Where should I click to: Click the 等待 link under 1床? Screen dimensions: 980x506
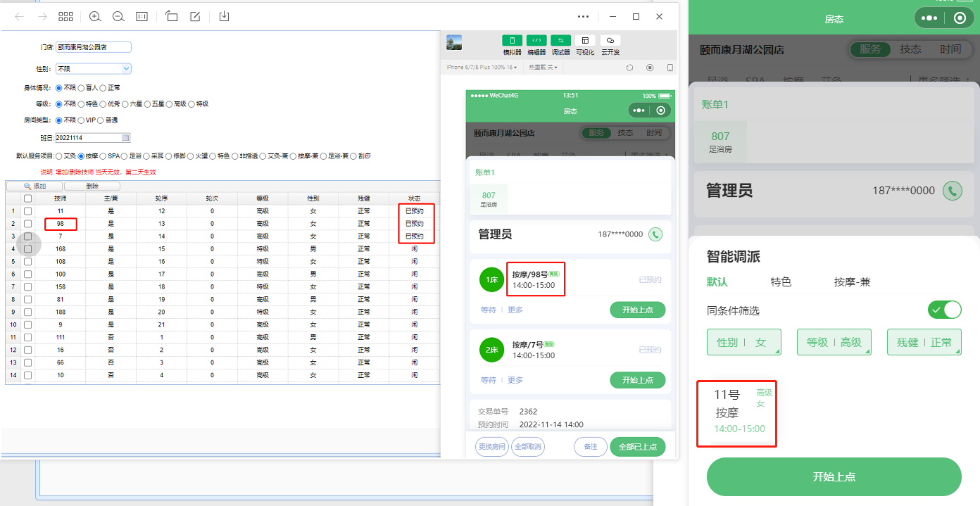(x=489, y=310)
